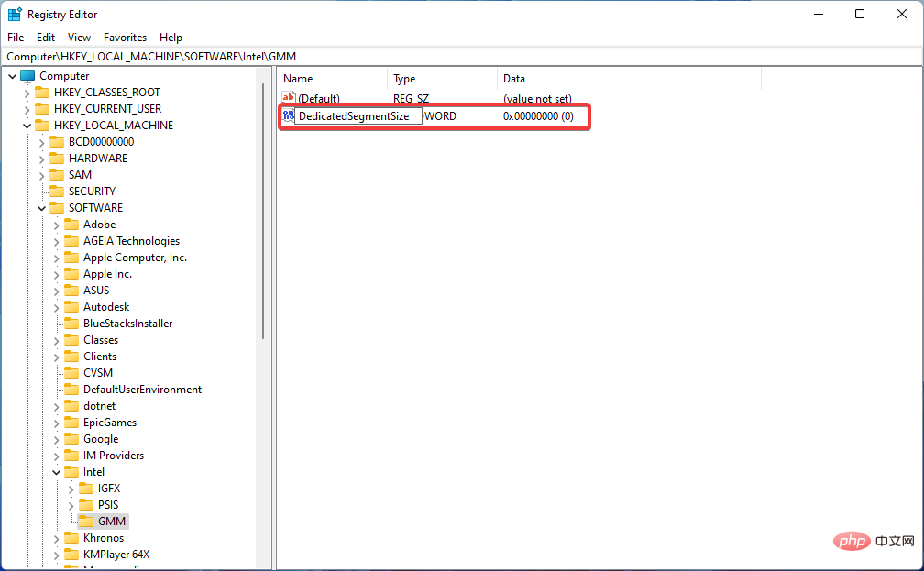
Task: Select the Classes key
Action: pyautogui.click(x=101, y=340)
